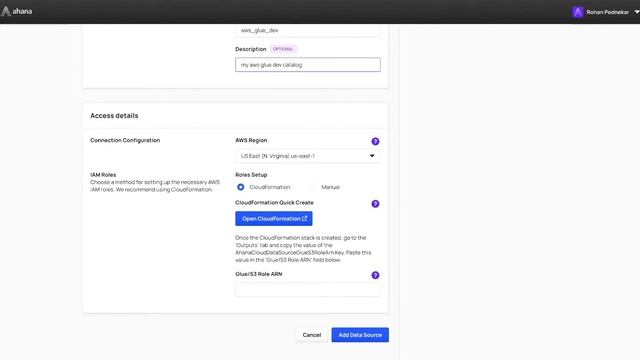Click the Access details heading
The image size is (640, 360).
[x=114, y=116]
